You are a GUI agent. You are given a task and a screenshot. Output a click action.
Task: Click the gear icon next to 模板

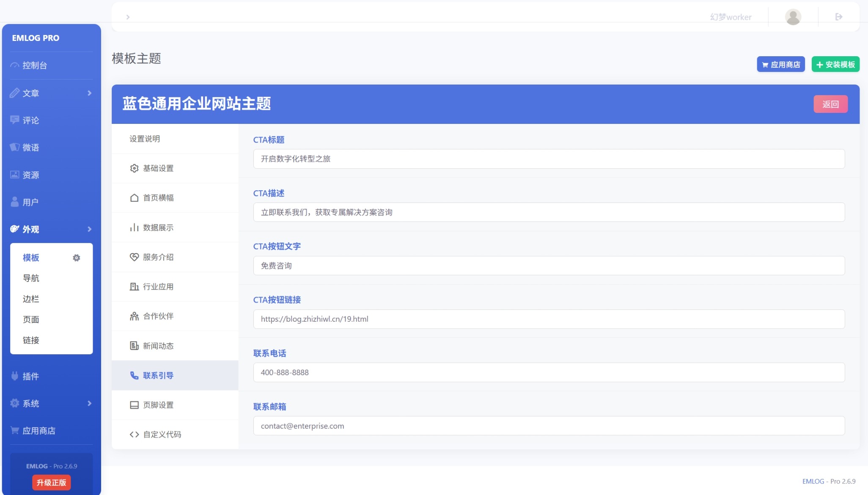point(76,258)
